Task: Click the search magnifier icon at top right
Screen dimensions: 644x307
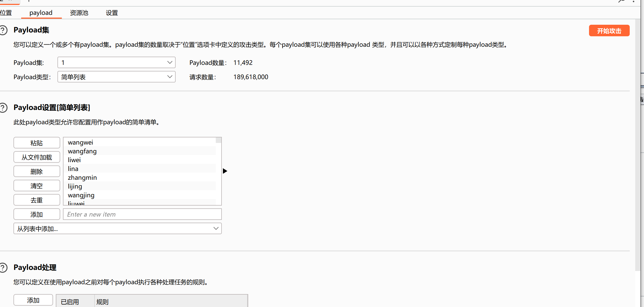Action: click(622, 1)
